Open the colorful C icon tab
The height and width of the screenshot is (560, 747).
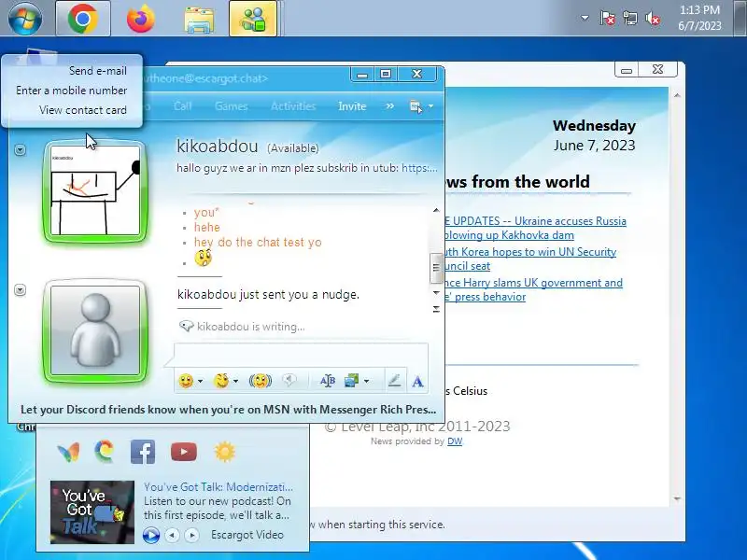click(104, 452)
